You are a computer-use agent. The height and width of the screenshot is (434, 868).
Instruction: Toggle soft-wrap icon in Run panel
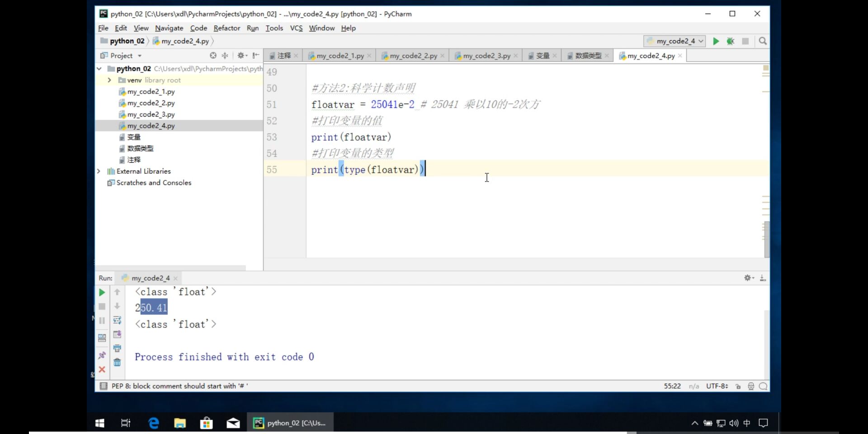[x=117, y=320]
